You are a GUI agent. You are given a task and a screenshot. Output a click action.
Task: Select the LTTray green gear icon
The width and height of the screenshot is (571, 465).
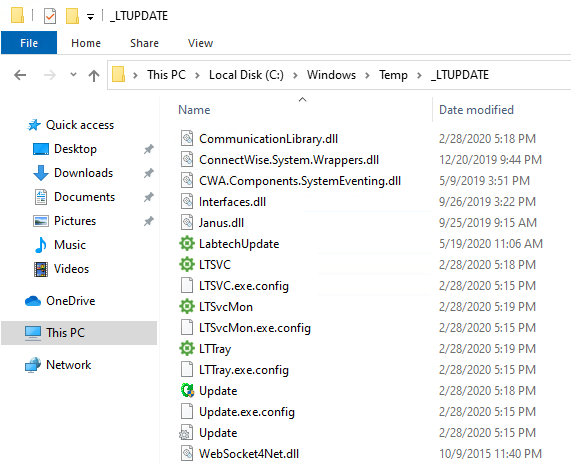187,348
